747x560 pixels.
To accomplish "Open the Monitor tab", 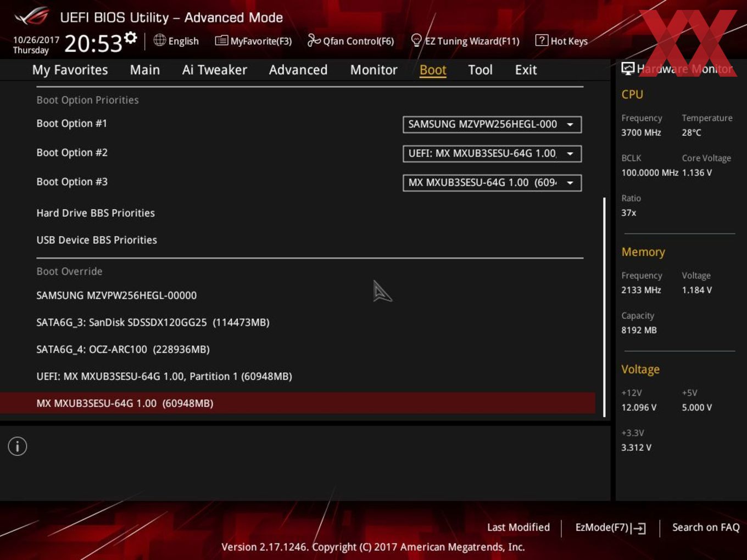I will click(x=374, y=70).
